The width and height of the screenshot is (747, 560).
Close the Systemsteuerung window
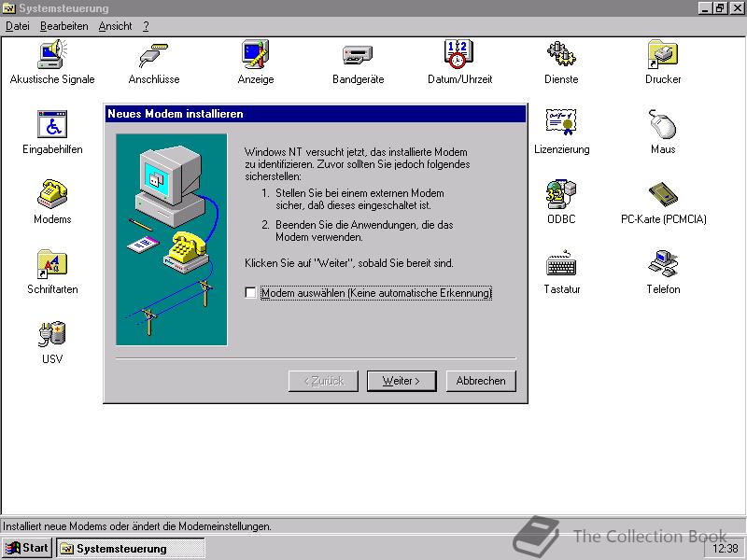click(737, 8)
